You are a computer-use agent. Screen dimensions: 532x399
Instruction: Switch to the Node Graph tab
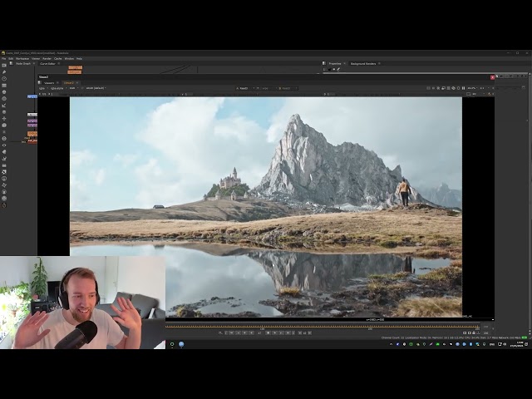[x=23, y=63]
